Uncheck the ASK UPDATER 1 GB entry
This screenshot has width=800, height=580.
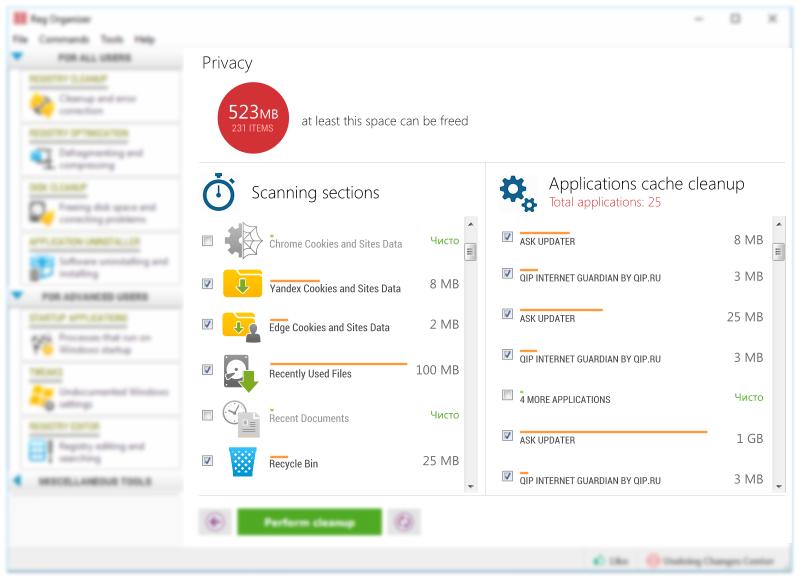pos(507,435)
